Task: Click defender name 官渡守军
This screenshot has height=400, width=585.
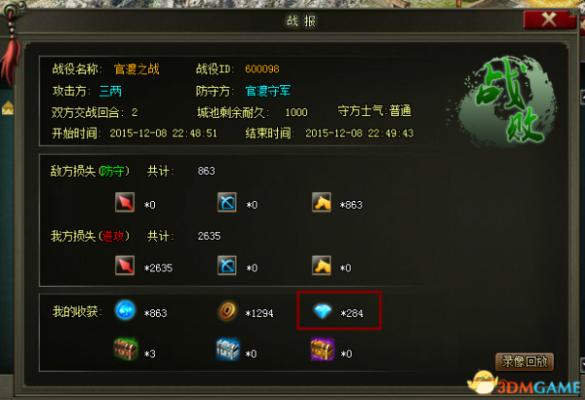Action: coord(268,91)
